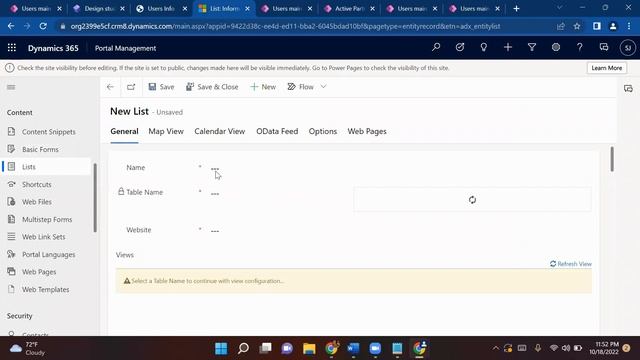Click the Learn More button
The width and height of the screenshot is (640, 360).
pyautogui.click(x=607, y=68)
